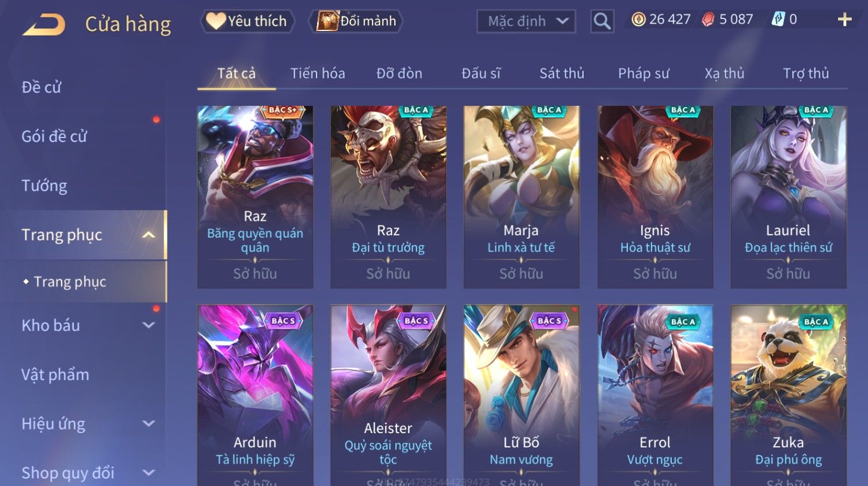Switch to the Tiến hóa tab

pos(318,74)
